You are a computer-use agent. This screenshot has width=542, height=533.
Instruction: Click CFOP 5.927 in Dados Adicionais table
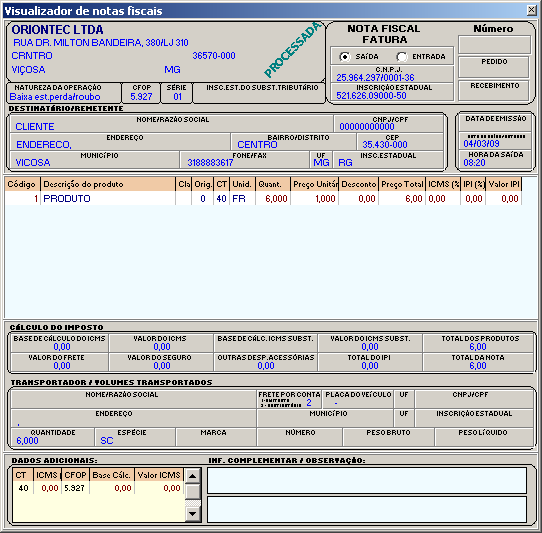click(x=74, y=488)
